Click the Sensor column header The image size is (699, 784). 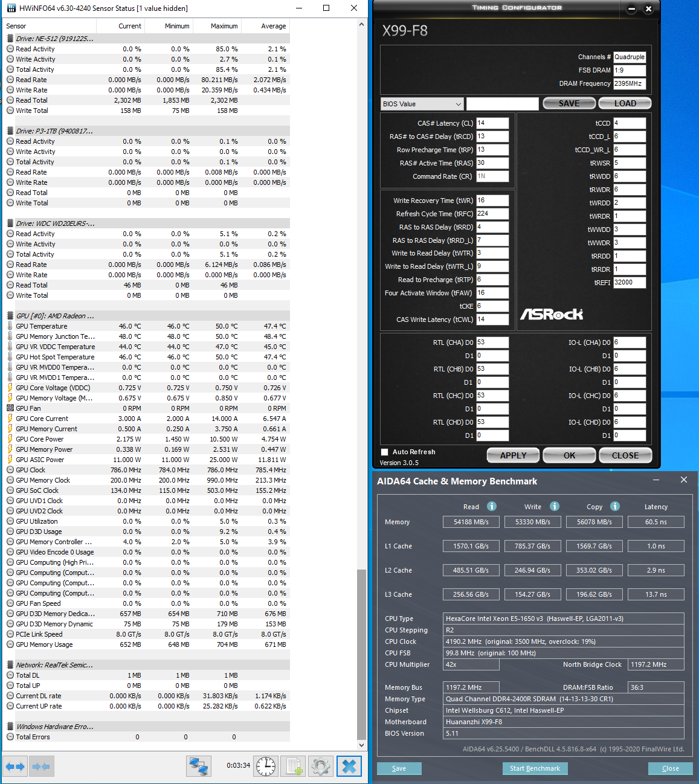coord(50,26)
